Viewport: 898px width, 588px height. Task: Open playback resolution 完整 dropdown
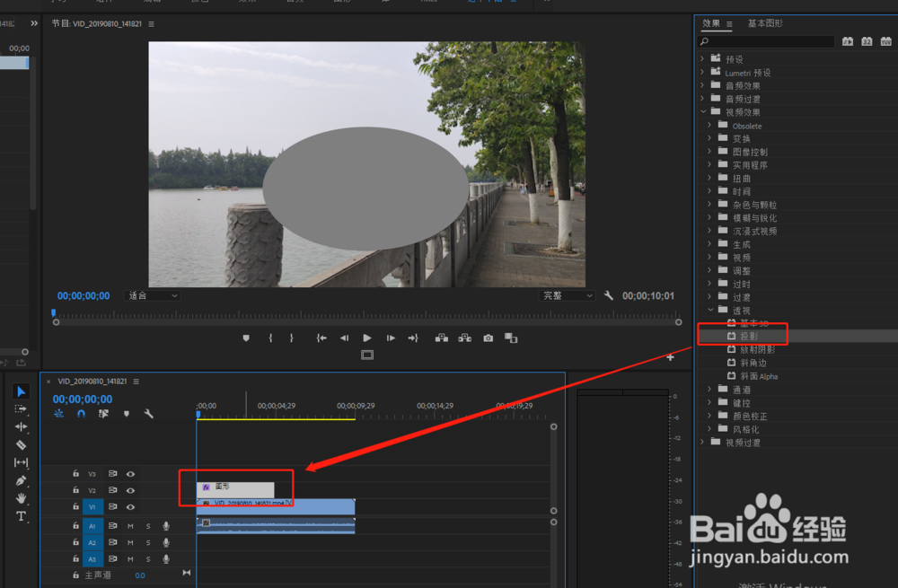pyautogui.click(x=567, y=296)
